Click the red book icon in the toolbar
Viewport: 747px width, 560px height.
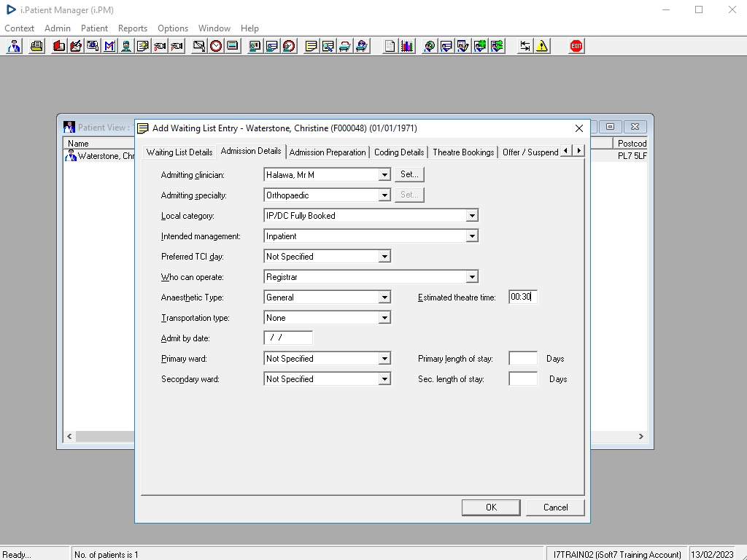tap(59, 46)
